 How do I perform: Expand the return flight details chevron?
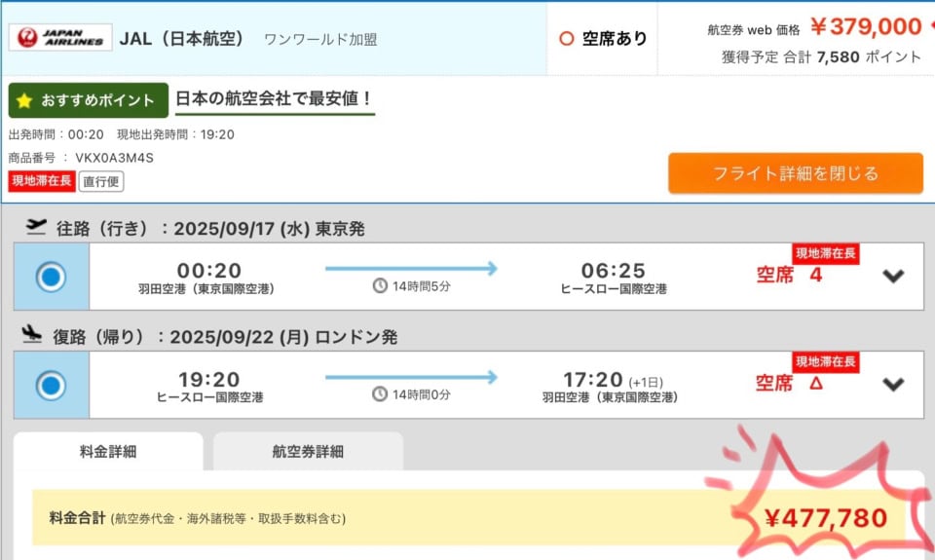pyautogui.click(x=893, y=384)
